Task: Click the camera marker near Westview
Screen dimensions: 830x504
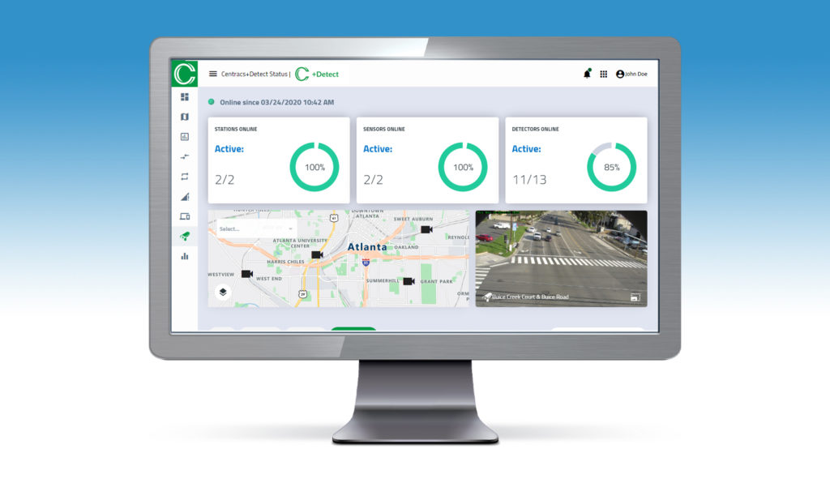Action: (x=247, y=274)
